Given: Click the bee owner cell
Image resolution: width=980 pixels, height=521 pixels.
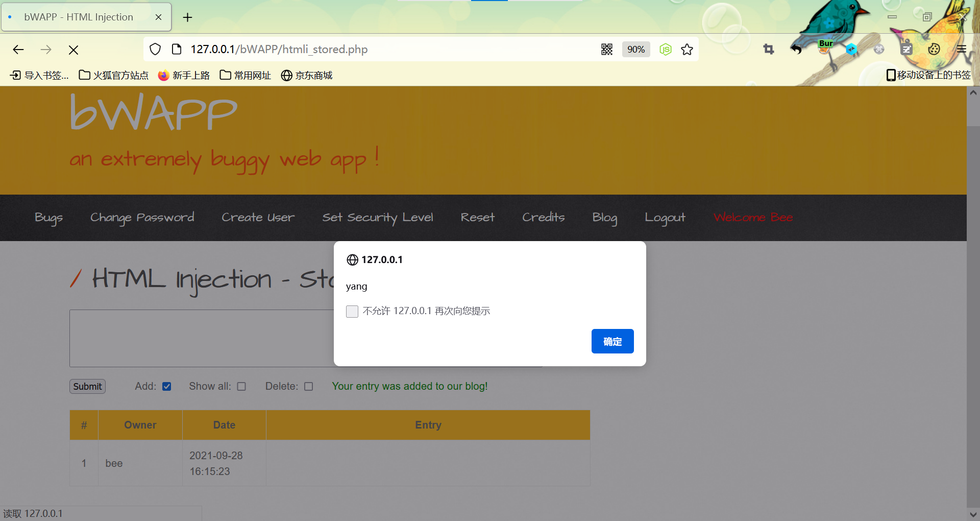Looking at the screenshot, I should (x=140, y=463).
